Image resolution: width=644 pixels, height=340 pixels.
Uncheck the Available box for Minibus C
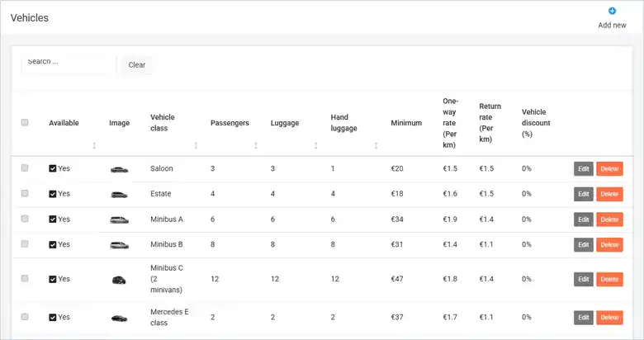tap(53, 279)
